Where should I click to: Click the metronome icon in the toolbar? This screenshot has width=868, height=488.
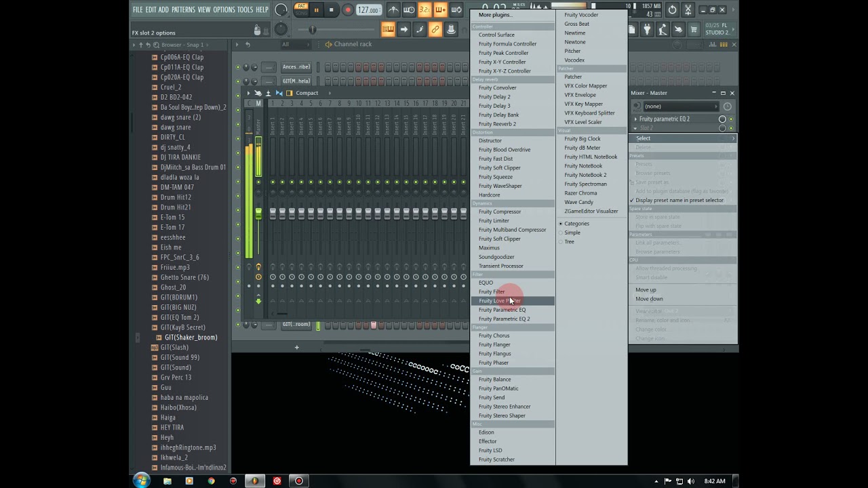(393, 9)
